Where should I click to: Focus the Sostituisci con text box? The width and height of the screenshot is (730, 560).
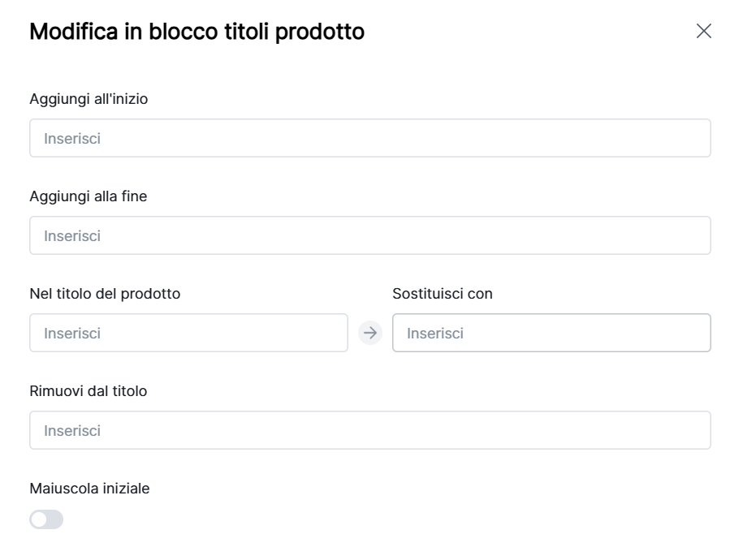(551, 333)
